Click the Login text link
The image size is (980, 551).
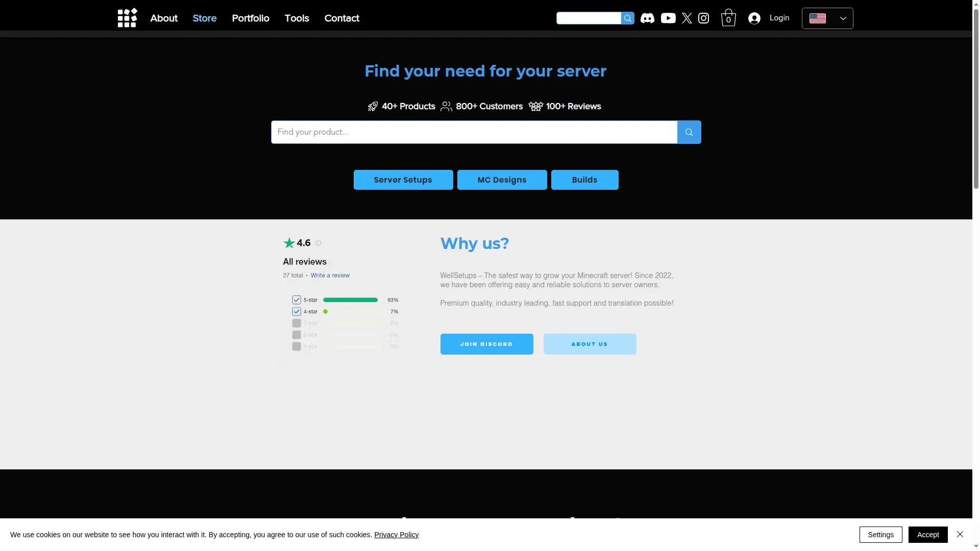[779, 18]
